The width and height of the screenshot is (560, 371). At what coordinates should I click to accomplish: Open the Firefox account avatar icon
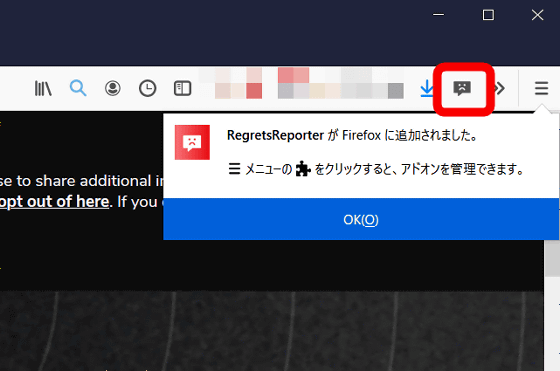(112, 88)
